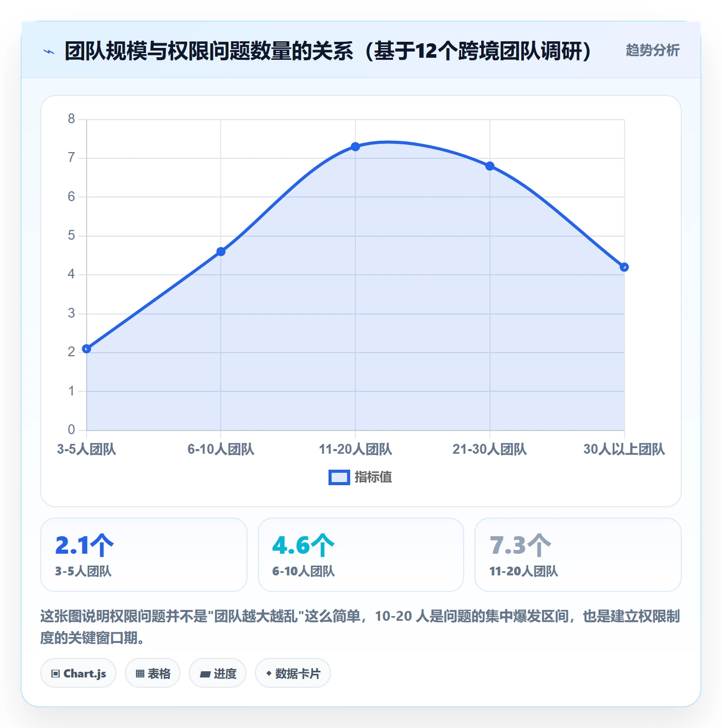Click the grid icon in the 表格 chip
The image size is (722, 728).
[x=140, y=673]
